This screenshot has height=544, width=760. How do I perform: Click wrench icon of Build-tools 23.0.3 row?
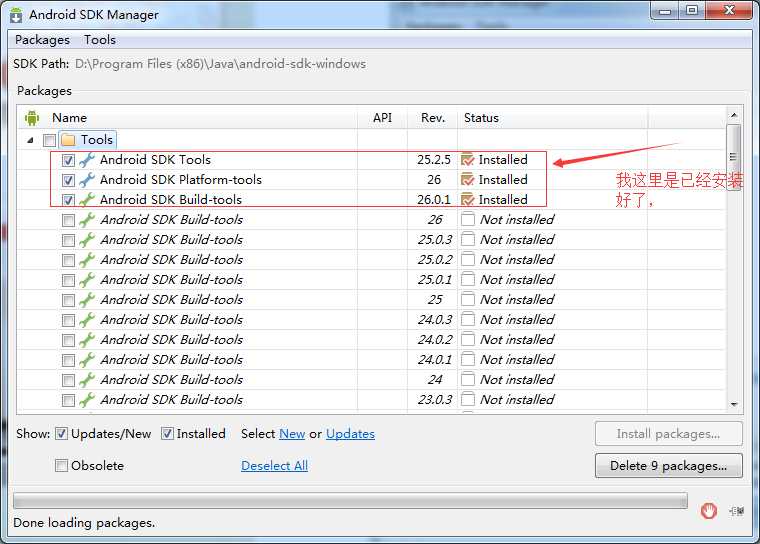87,400
